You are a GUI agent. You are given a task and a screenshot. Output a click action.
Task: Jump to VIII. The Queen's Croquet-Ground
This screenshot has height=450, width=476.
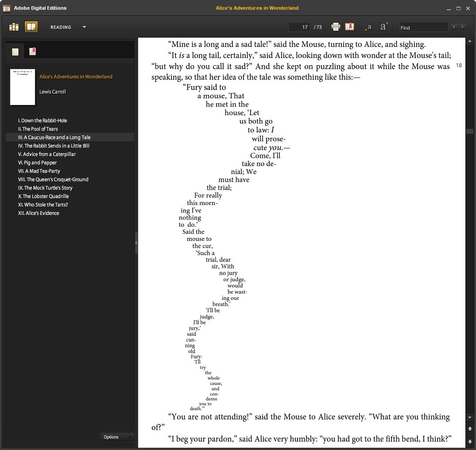tap(53, 179)
